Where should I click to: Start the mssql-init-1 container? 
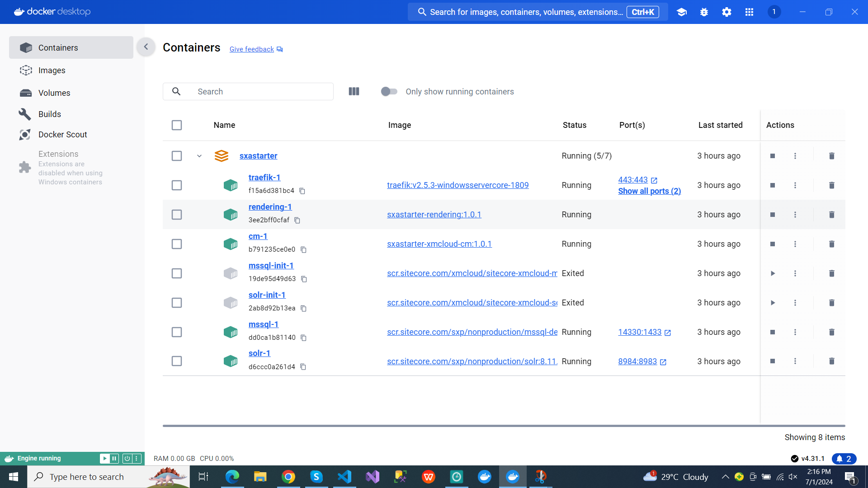(773, 273)
